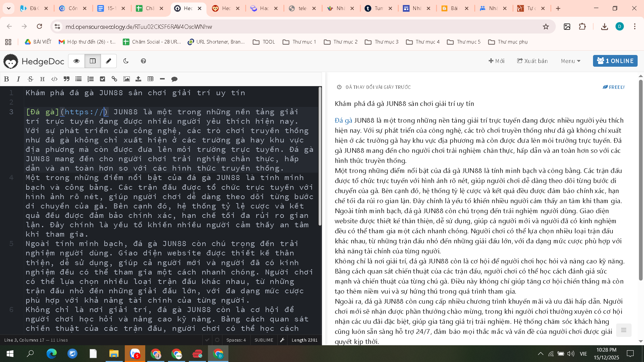Insert checkbox list icon
Viewport: 644px width, 362px height.
click(x=103, y=79)
